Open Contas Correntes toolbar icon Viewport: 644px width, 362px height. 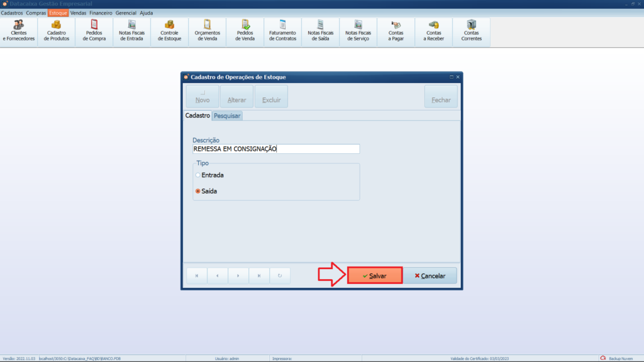[471, 31]
